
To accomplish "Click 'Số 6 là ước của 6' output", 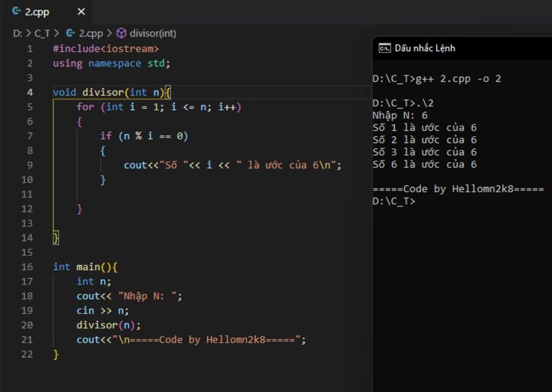I will (425, 165).
